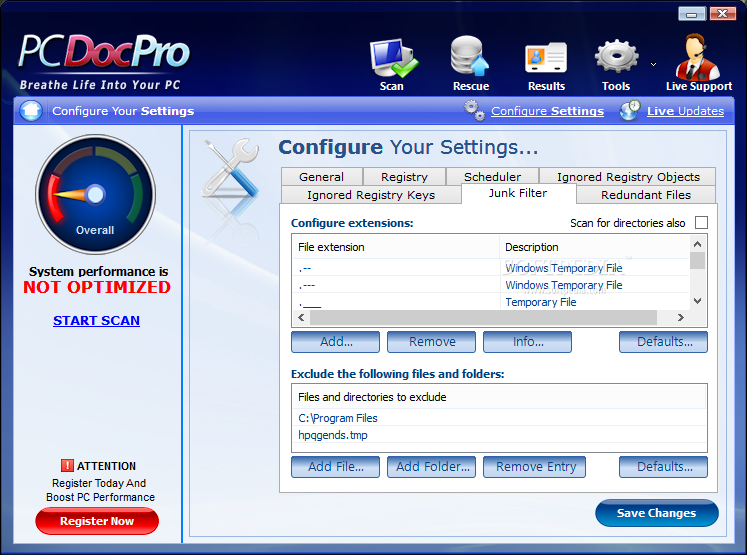The image size is (747, 555).
Task: Click the Remove Entry button
Action: coord(535,467)
